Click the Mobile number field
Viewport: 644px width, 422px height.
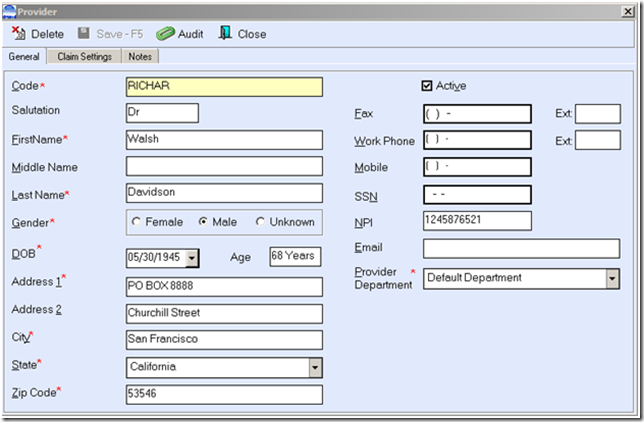[x=477, y=167]
